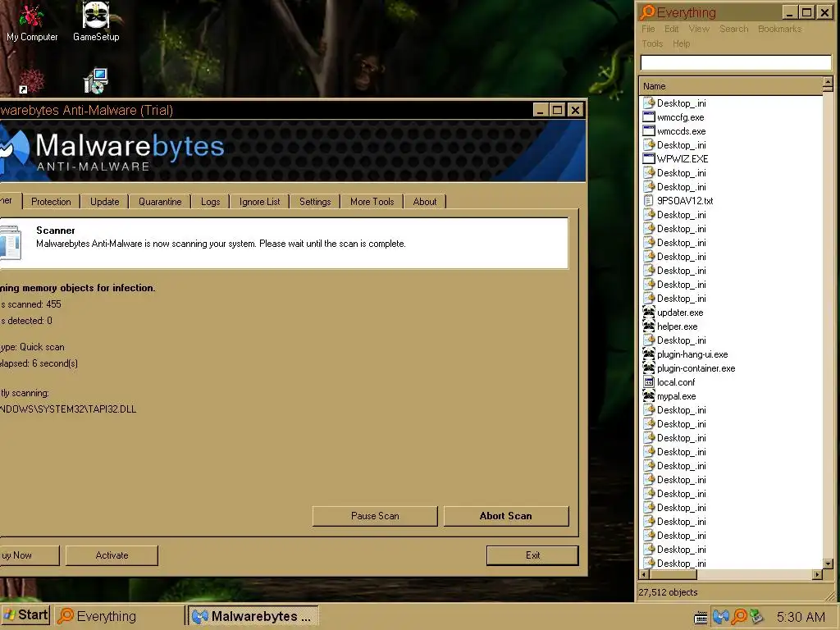Switch to the About tab

point(424,202)
